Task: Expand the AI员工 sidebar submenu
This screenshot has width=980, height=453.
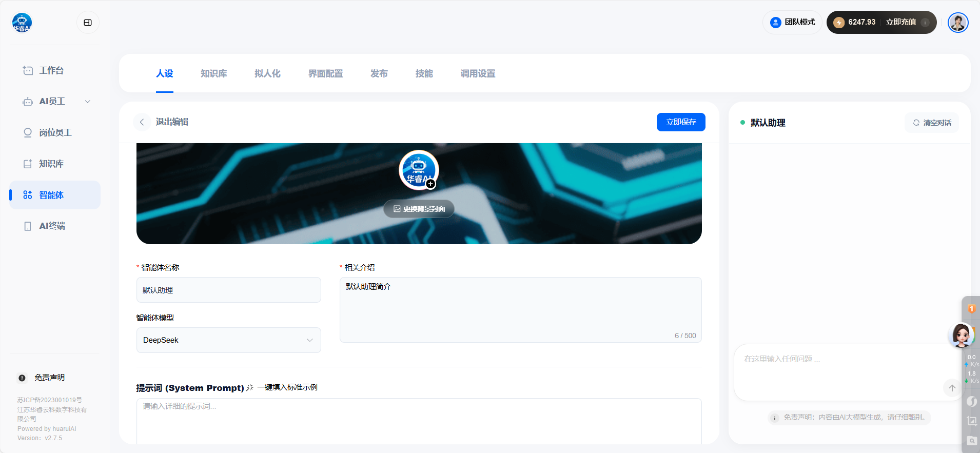Action: click(88, 102)
